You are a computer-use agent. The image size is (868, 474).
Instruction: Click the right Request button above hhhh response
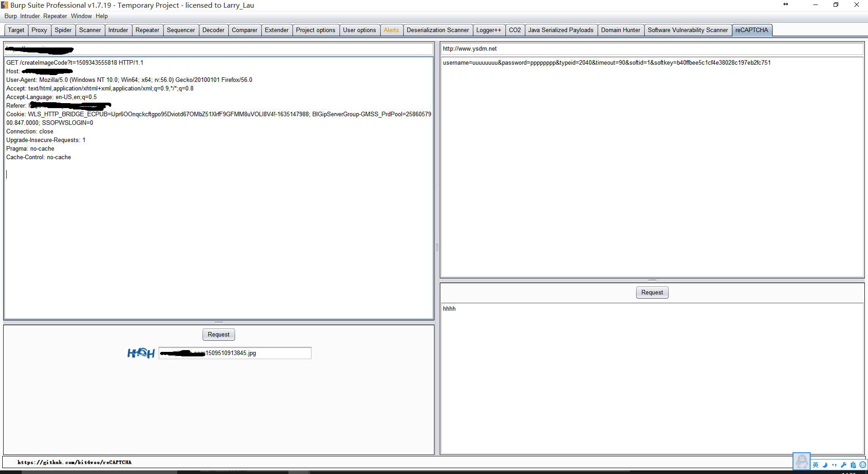652,293
